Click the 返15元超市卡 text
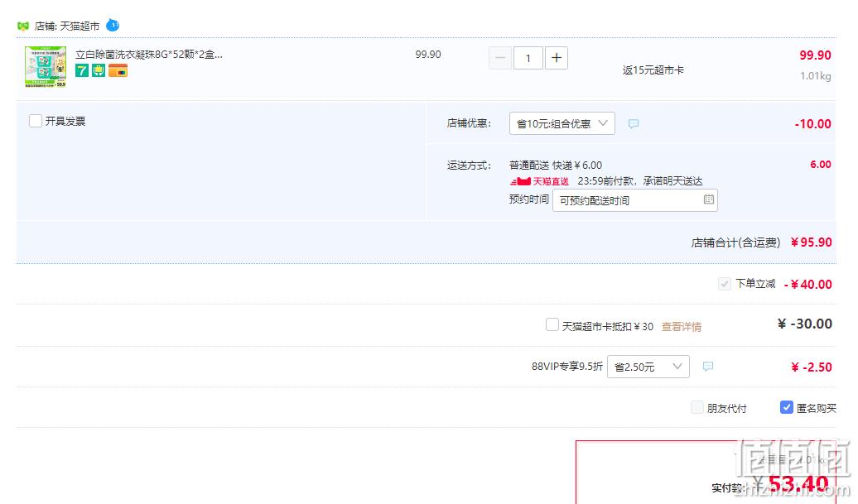858x504 pixels. [x=653, y=70]
